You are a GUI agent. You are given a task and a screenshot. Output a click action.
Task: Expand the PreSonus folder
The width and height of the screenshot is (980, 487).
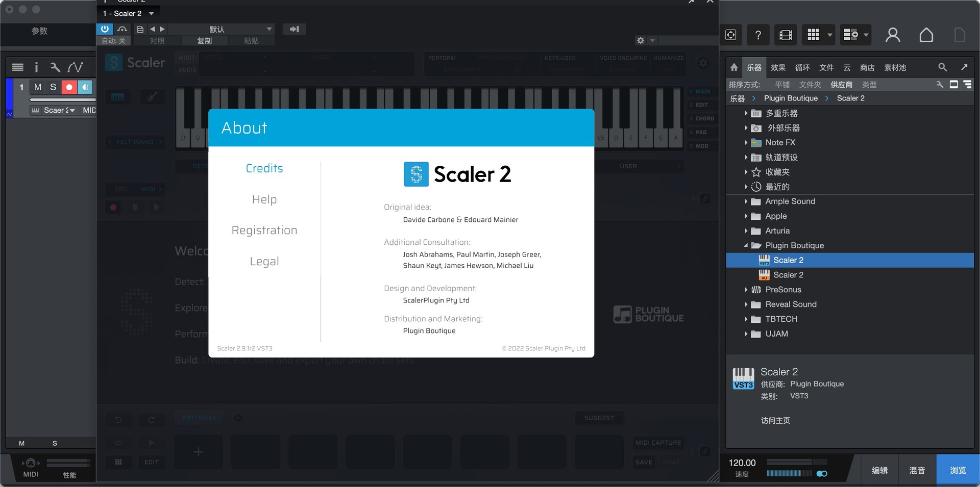[745, 290]
